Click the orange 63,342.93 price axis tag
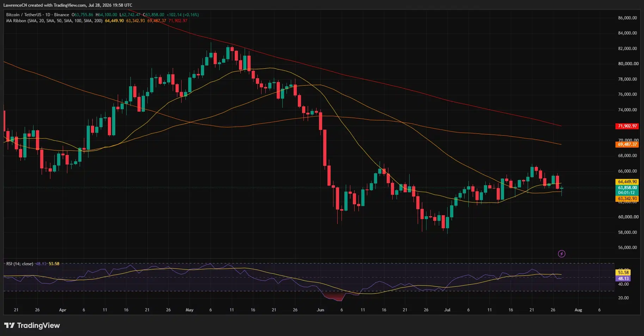This screenshot has width=644, height=336. (x=627, y=199)
